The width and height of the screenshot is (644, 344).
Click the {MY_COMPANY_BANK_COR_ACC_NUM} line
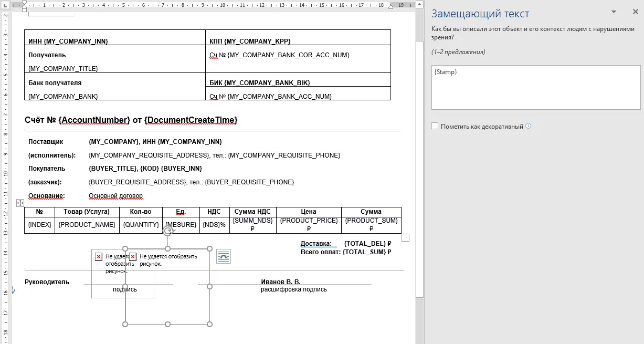coord(279,55)
